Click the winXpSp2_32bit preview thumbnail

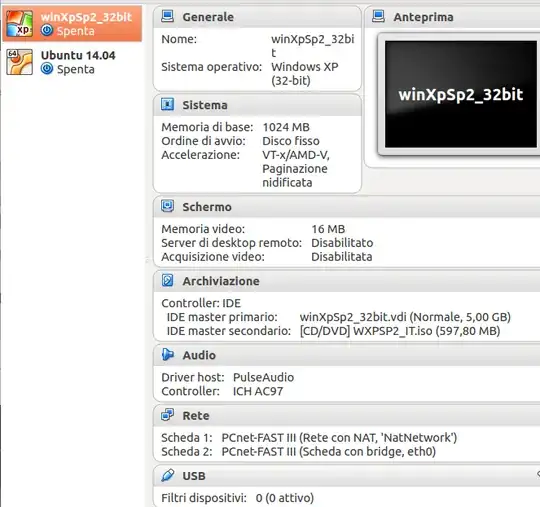pyautogui.click(x=460, y=94)
